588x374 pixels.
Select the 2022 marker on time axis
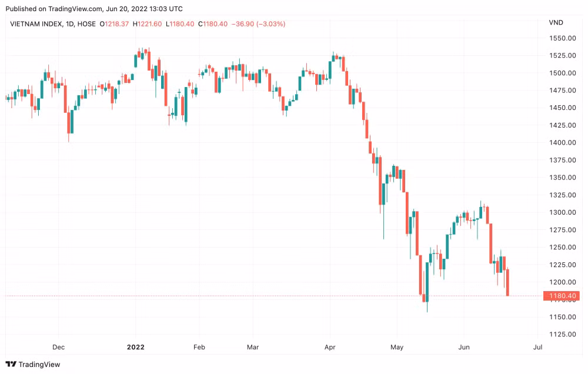point(136,347)
